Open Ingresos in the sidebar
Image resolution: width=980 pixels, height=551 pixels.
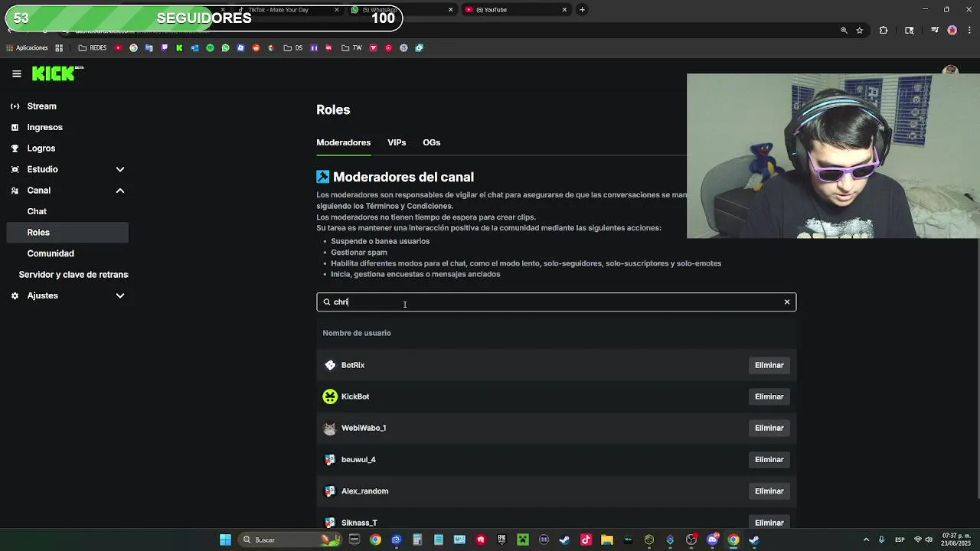[x=44, y=127]
